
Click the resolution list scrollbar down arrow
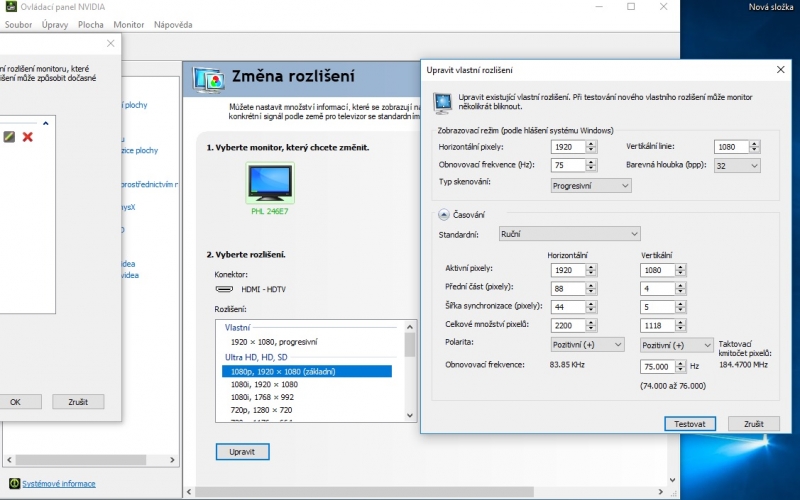410,415
